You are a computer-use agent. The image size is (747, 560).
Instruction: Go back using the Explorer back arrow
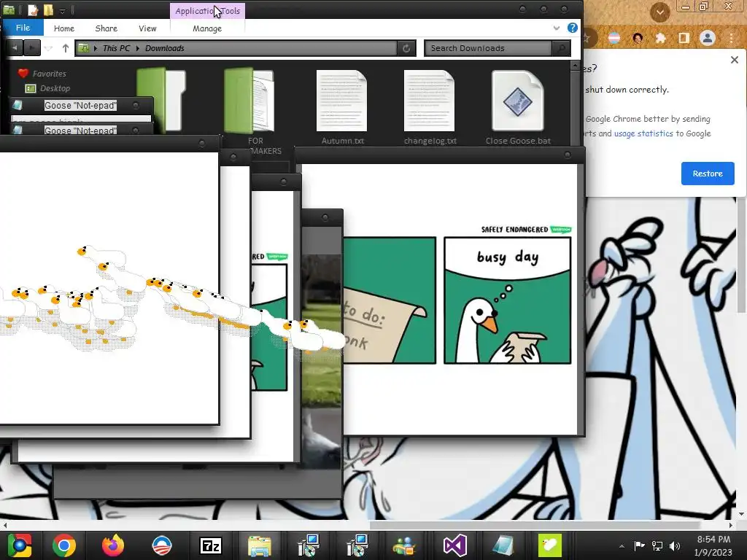15,47
